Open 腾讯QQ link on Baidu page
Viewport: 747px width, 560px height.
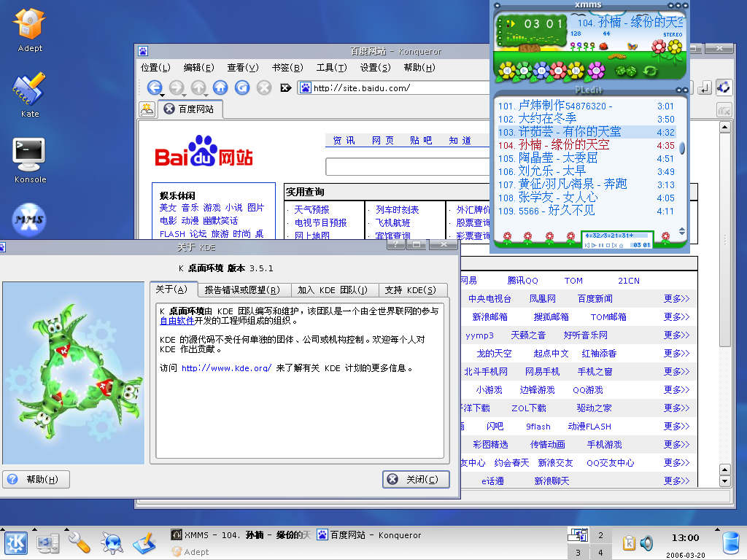click(522, 281)
